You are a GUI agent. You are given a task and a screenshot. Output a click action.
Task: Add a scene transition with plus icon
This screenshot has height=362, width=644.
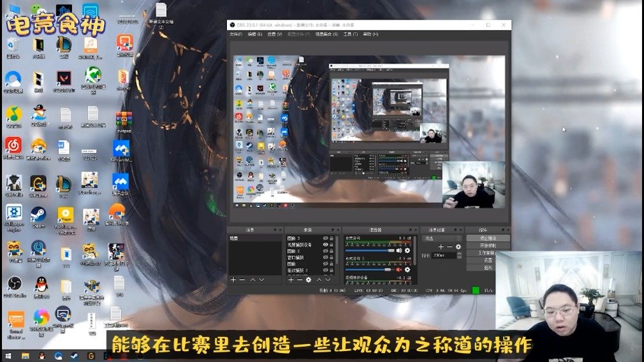[441, 247]
